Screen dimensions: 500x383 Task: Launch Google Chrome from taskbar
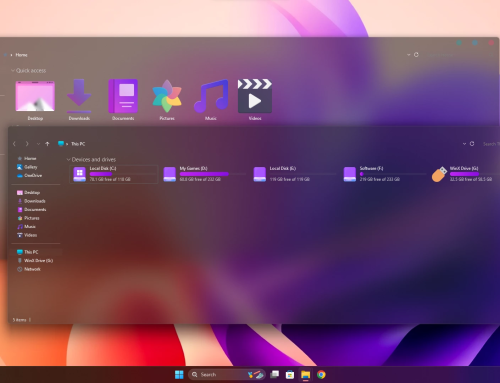pyautogui.click(x=321, y=375)
